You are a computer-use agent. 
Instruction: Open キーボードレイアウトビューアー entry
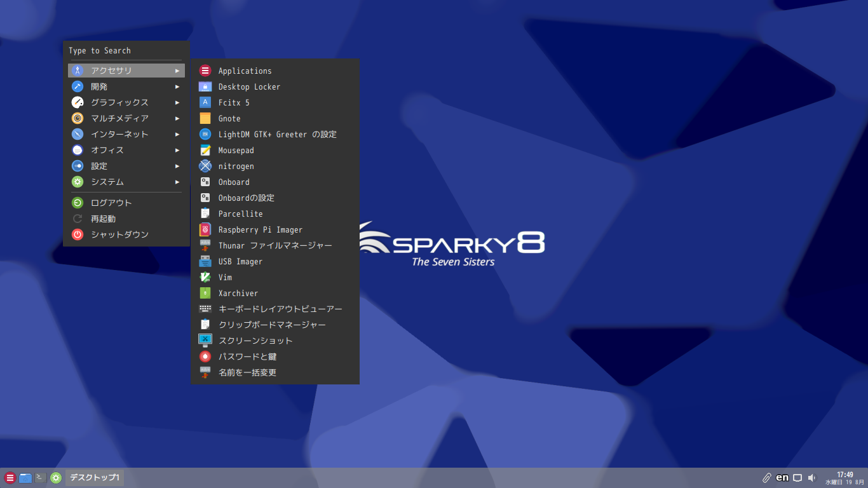[x=275, y=309]
